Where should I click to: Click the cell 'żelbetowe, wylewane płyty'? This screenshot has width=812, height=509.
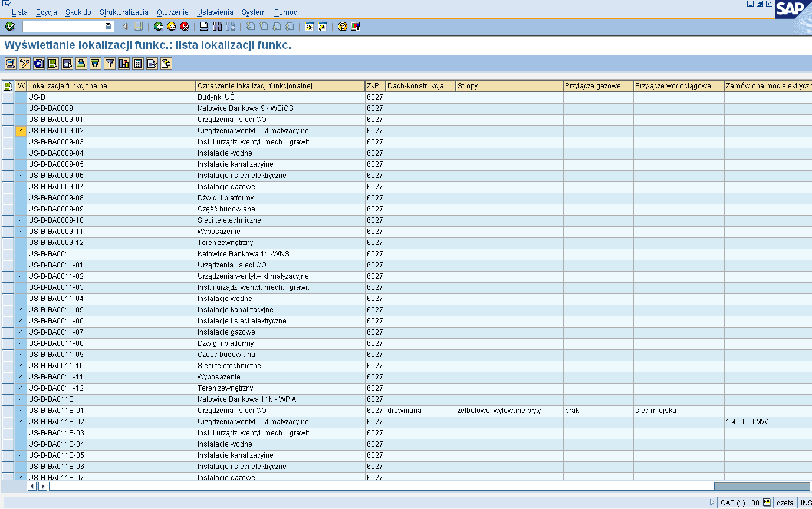(x=509, y=411)
